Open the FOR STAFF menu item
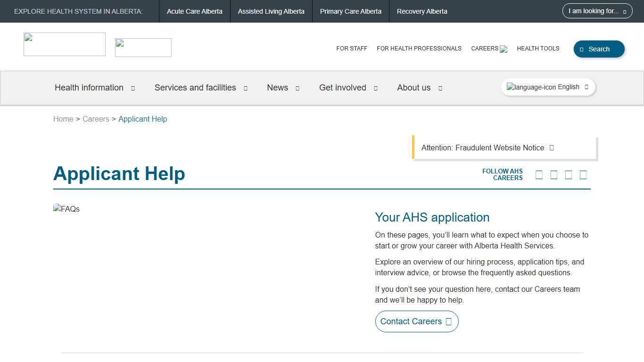 point(352,48)
